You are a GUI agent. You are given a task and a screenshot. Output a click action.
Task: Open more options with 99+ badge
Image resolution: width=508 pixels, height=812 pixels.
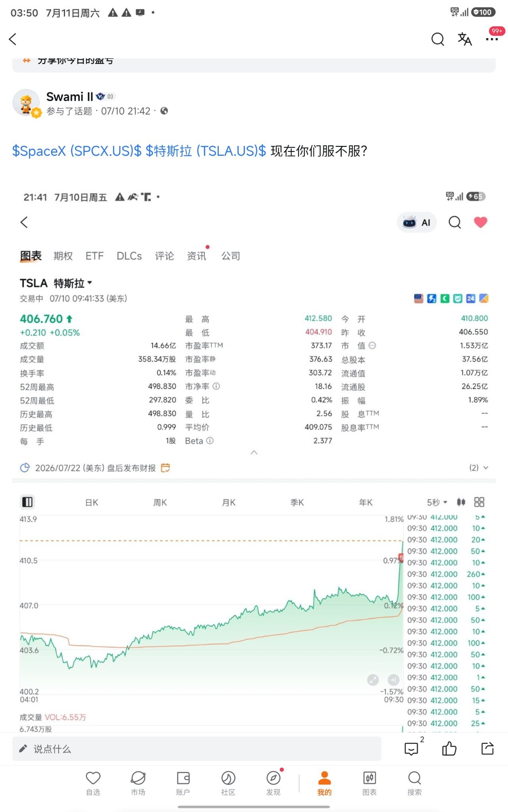(492, 39)
